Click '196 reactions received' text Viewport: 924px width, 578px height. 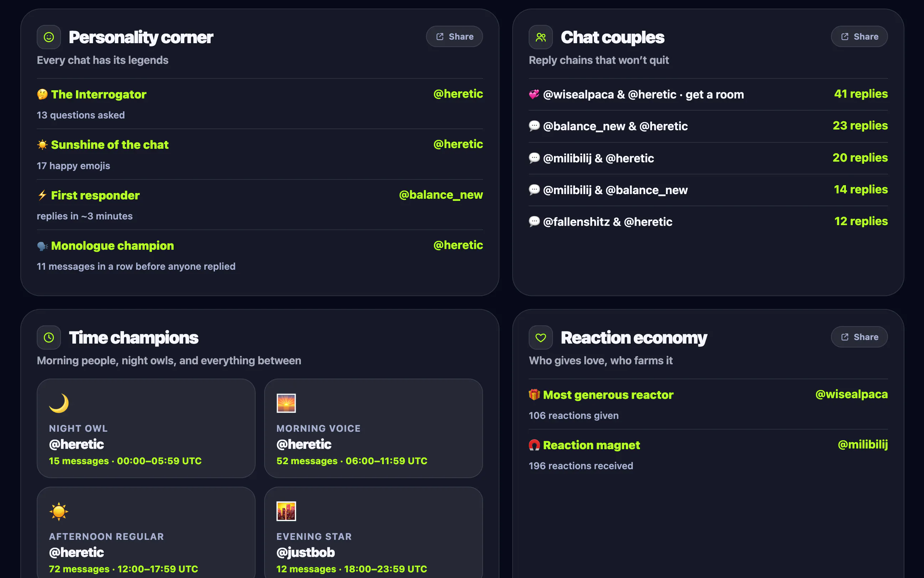pyautogui.click(x=581, y=466)
